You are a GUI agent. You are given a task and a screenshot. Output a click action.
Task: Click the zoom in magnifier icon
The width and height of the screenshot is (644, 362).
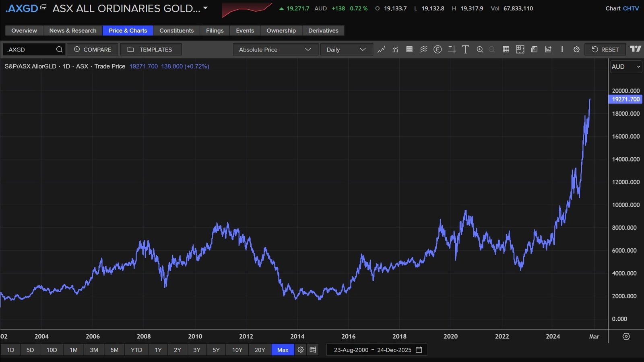pos(480,50)
